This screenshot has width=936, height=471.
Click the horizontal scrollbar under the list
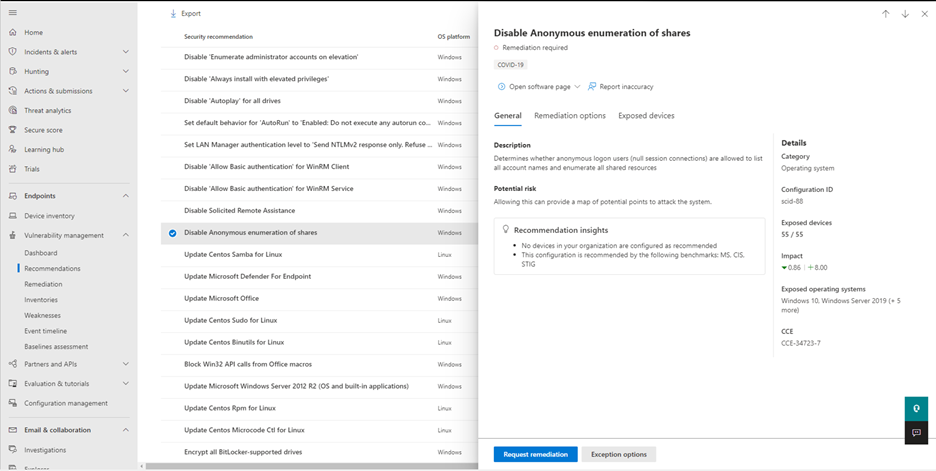(312, 466)
